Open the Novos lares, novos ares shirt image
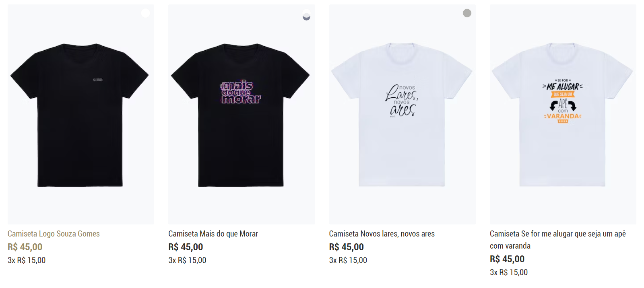This screenshot has width=644, height=288. (402, 115)
